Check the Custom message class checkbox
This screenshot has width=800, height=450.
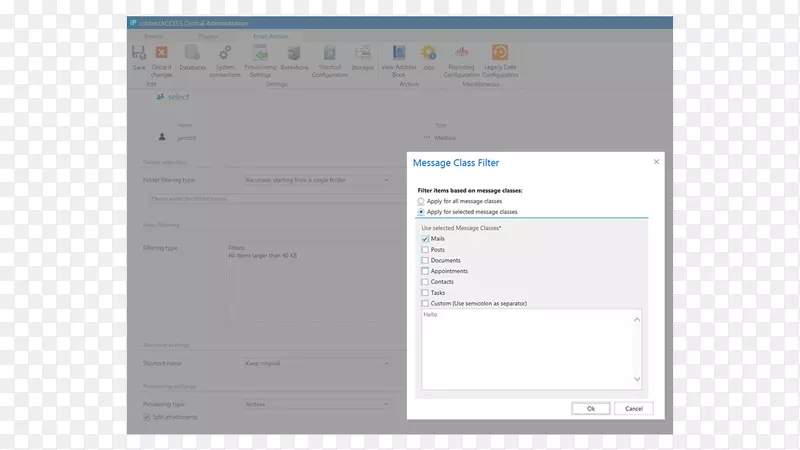click(425, 303)
